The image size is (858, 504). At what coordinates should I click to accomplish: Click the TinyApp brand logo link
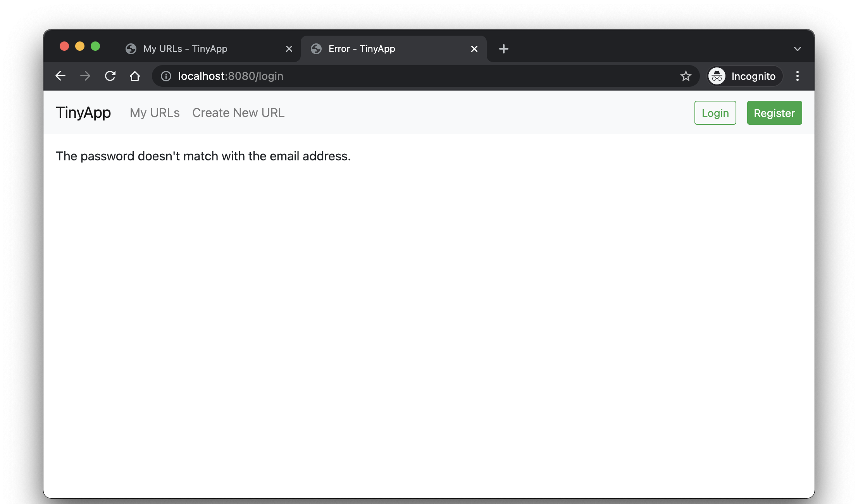(83, 113)
